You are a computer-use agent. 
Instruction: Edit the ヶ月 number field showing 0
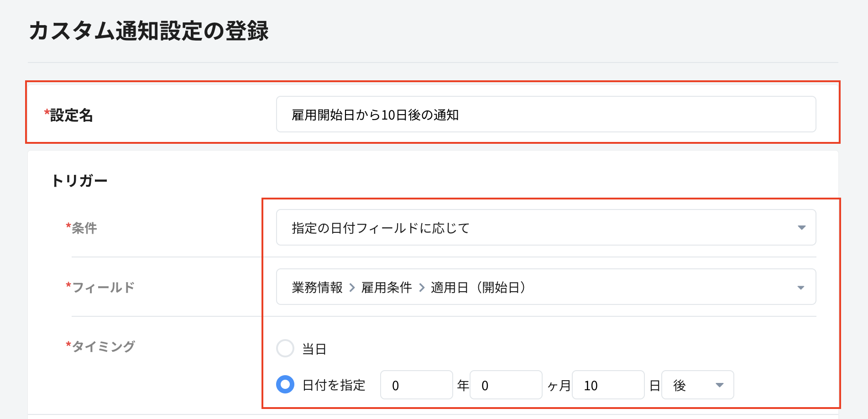click(505, 385)
